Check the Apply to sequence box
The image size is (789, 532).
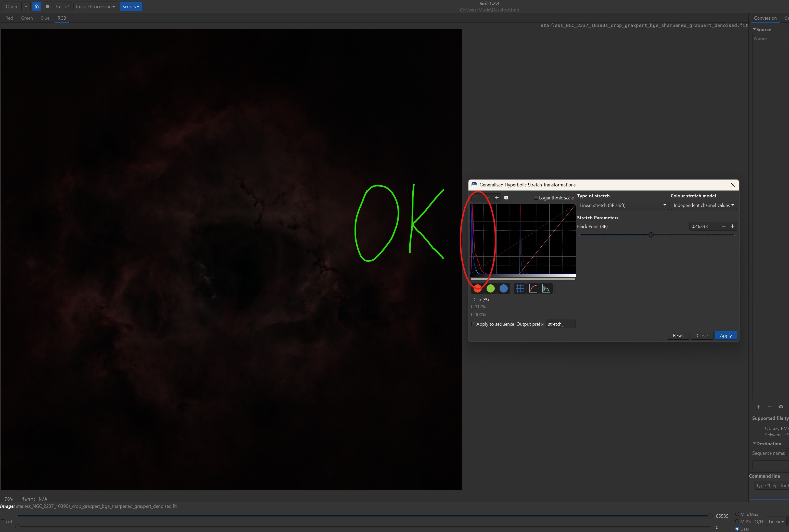473,324
